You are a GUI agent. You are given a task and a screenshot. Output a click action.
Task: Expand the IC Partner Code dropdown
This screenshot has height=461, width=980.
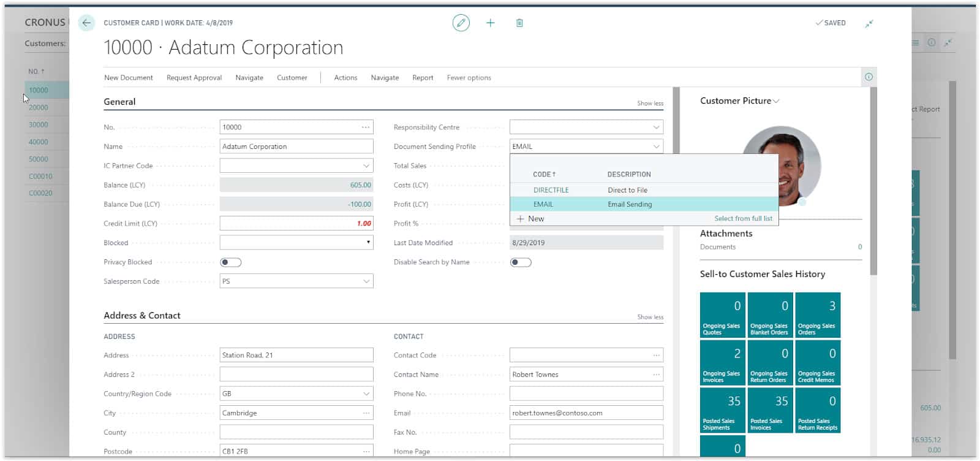(366, 166)
